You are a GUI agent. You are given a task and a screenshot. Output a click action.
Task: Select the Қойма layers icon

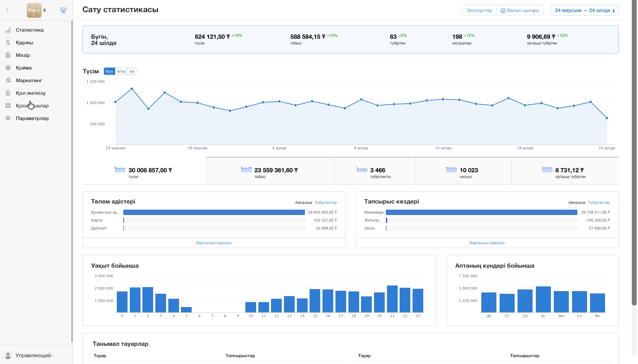(8, 68)
